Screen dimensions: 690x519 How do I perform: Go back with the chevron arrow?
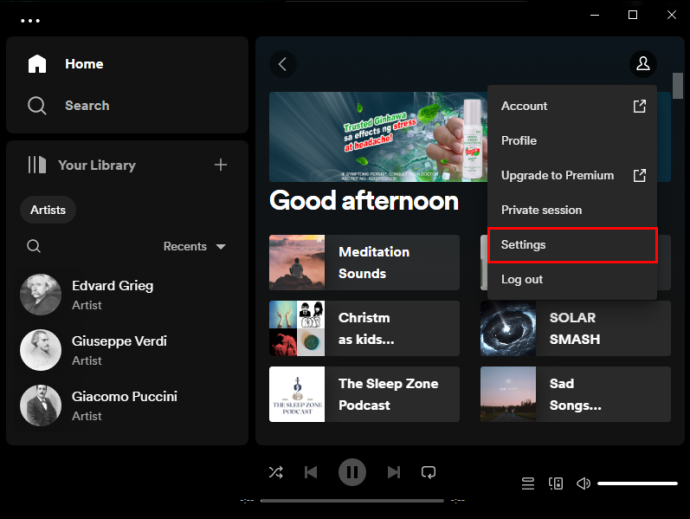click(x=283, y=64)
